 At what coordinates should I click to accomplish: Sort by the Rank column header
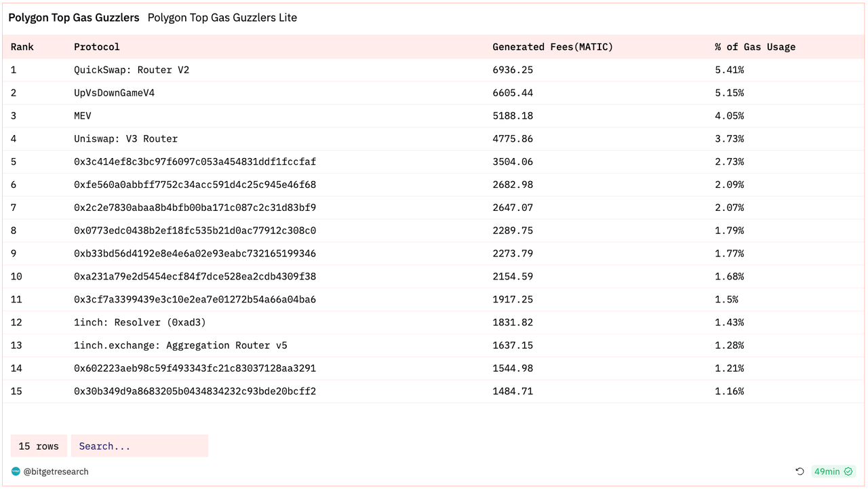pos(22,47)
